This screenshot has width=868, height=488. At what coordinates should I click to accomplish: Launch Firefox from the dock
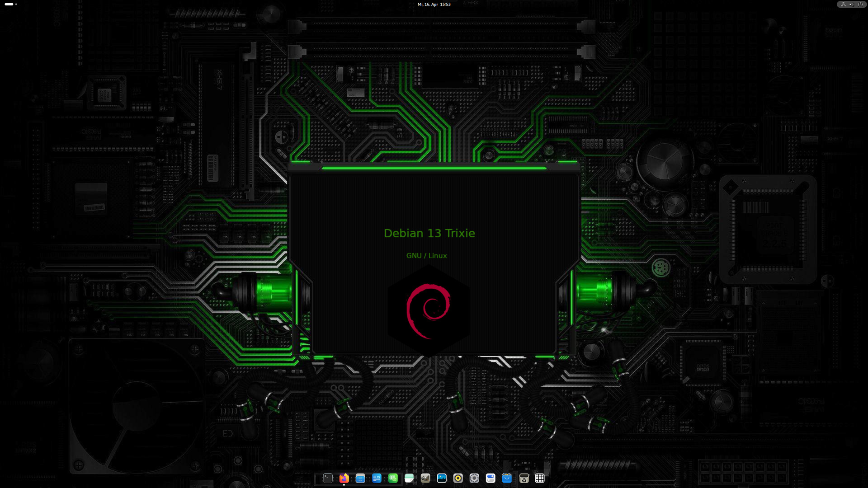tap(344, 478)
